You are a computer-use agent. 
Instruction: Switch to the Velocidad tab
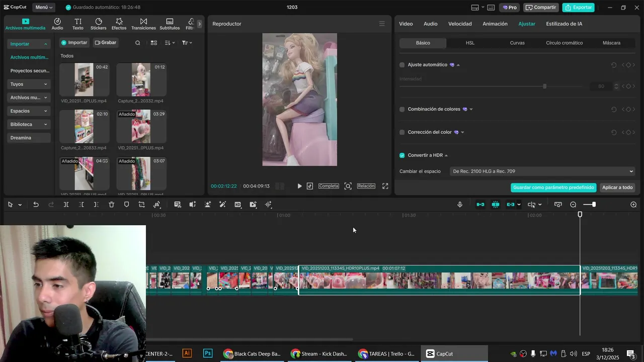(x=460, y=24)
